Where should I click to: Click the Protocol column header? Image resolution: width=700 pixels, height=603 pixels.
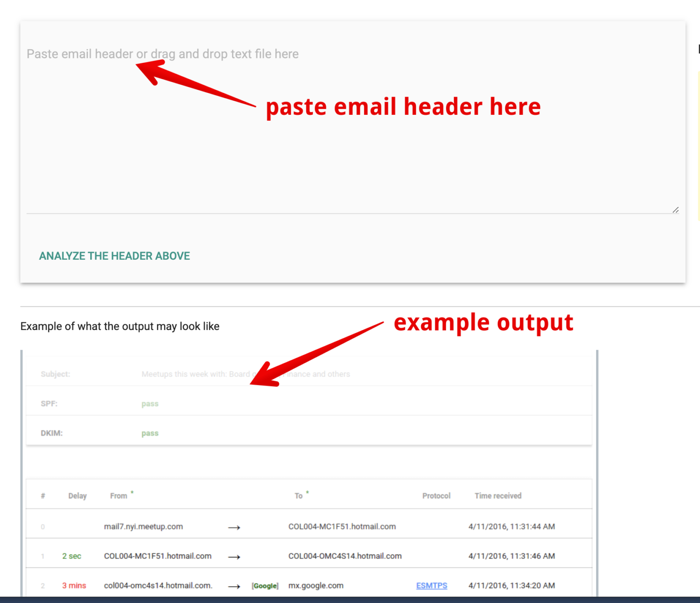436,495
